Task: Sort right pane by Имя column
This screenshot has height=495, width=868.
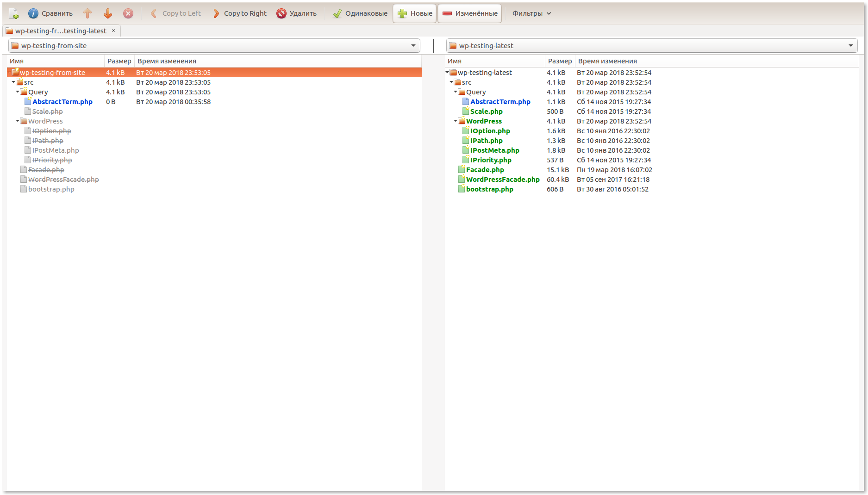Action: (495, 61)
